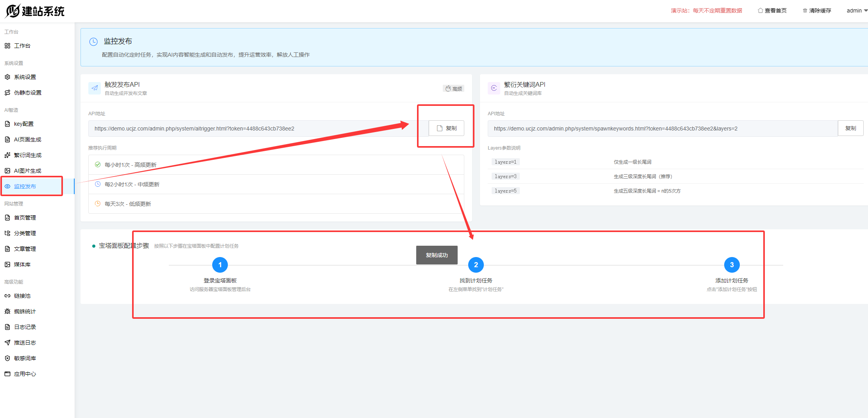The width and height of the screenshot is (868, 418).
Task: Click the 推送日志 paper plane icon
Action: (x=7, y=343)
